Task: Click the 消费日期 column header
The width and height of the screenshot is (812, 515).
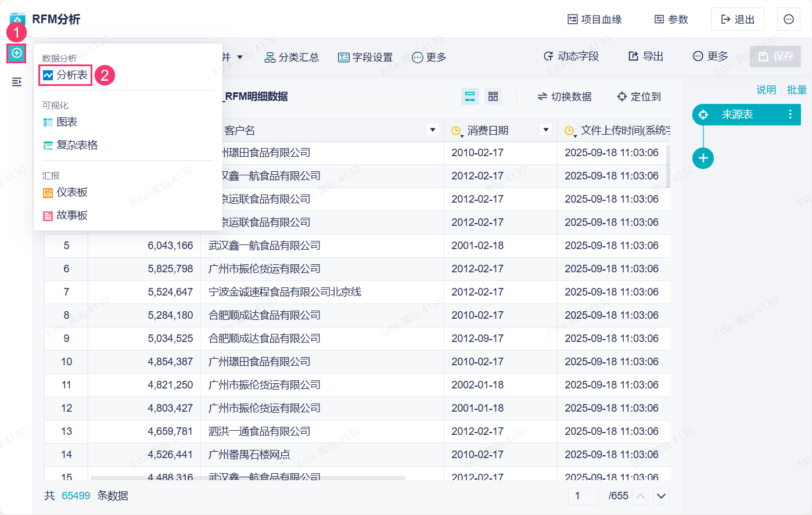Action: coord(501,130)
